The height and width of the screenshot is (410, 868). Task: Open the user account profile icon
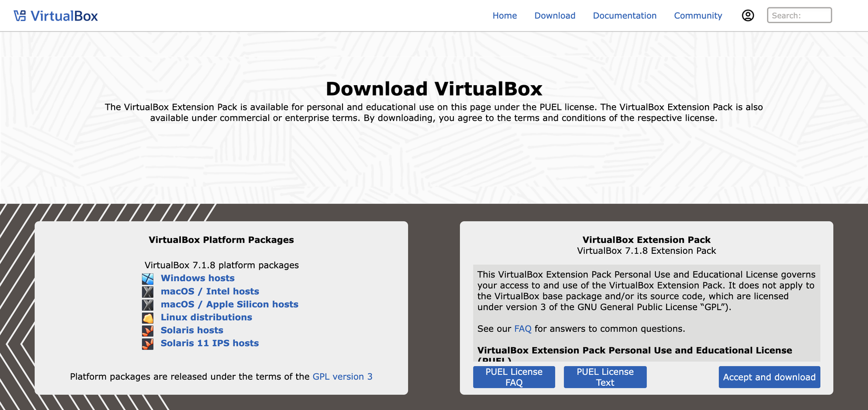tap(748, 16)
